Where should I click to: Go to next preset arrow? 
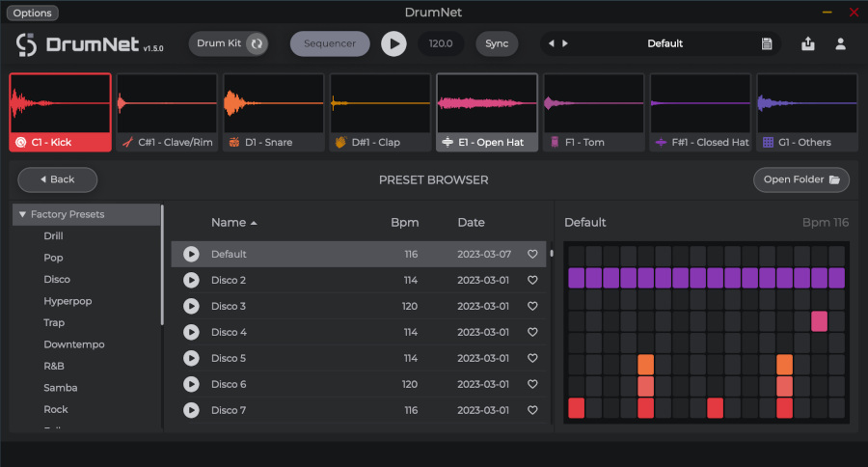pyautogui.click(x=565, y=43)
